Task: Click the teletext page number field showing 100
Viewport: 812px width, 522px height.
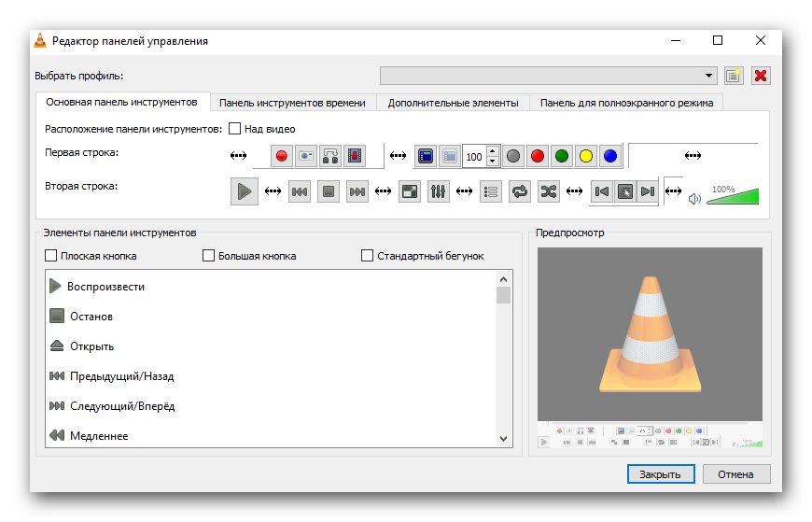Action: coord(475,156)
